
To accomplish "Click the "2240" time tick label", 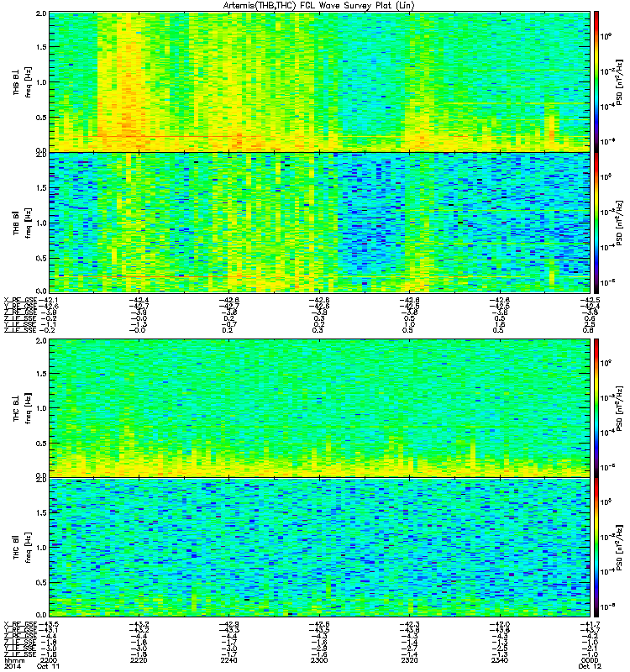I will click(228, 660).
